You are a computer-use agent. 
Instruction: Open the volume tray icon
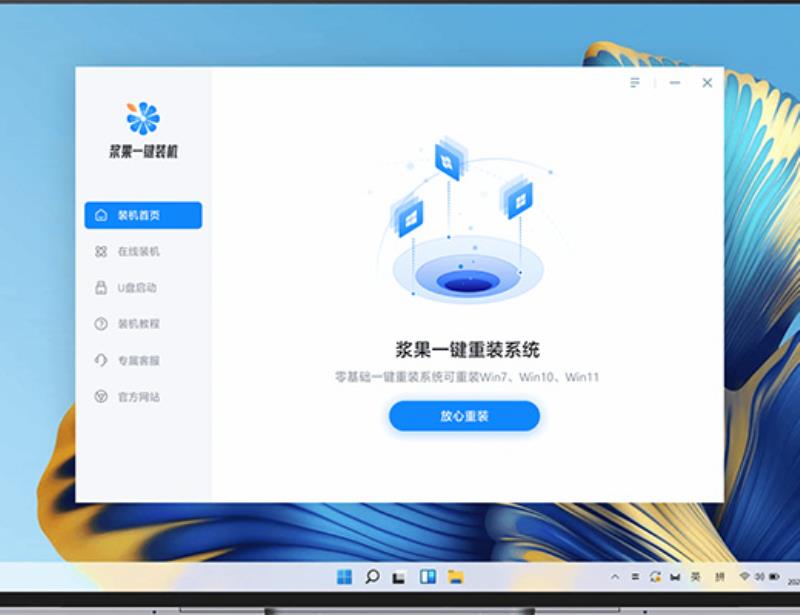(759, 576)
